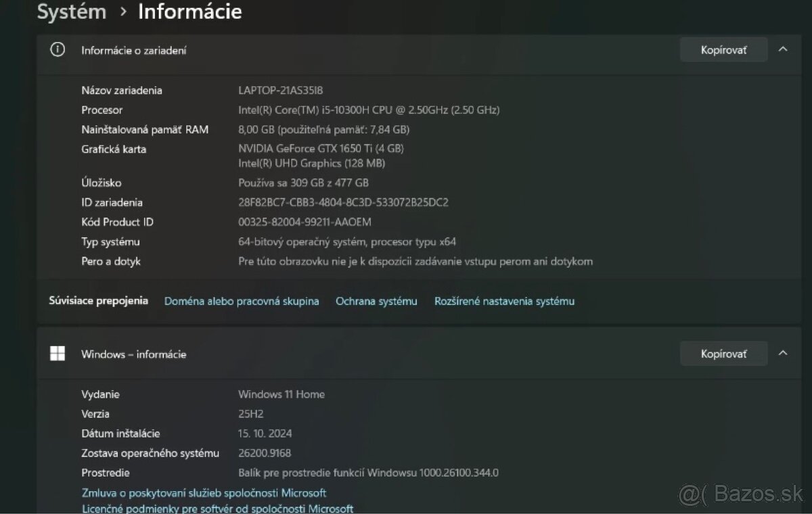Click the Dátum inštalácie label
This screenshot has width=812, height=514.
120,434
